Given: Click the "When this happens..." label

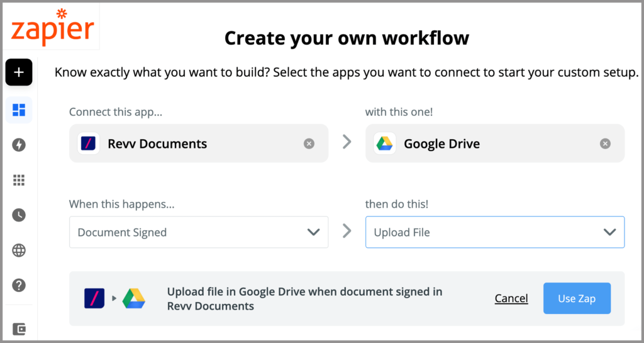Looking at the screenshot, I should pos(121,204).
